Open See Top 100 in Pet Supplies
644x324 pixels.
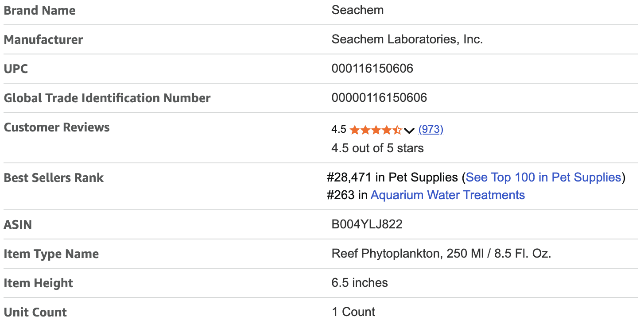click(543, 177)
